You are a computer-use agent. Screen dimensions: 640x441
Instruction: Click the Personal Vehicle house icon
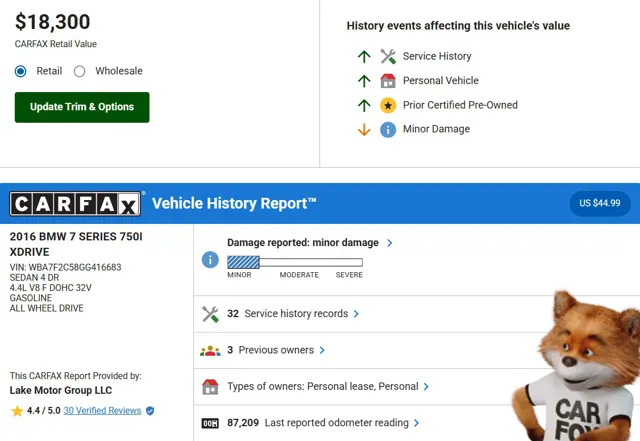pyautogui.click(x=388, y=81)
